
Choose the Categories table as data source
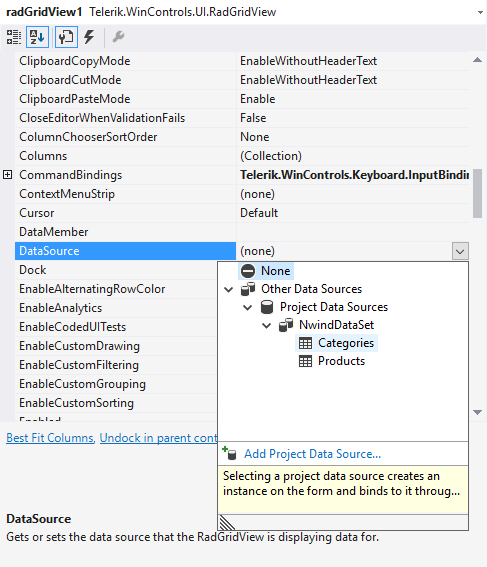click(x=346, y=343)
